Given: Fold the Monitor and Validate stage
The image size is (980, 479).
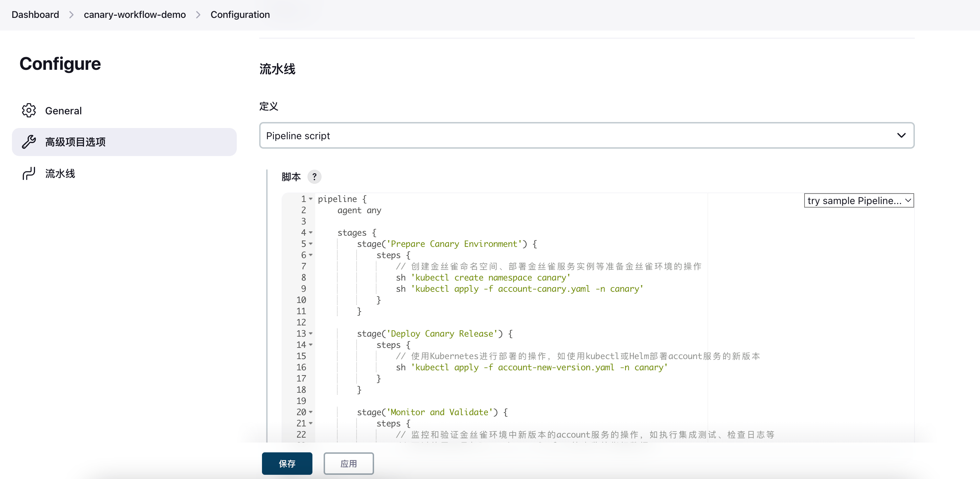Looking at the screenshot, I should pyautogui.click(x=311, y=412).
